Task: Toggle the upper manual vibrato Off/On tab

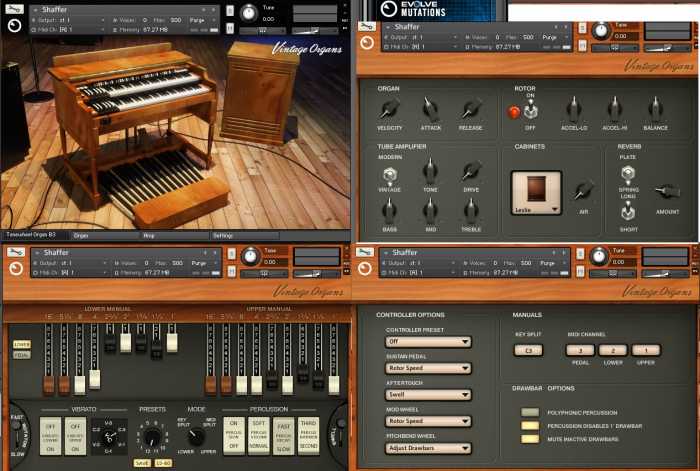Action: tap(75, 436)
